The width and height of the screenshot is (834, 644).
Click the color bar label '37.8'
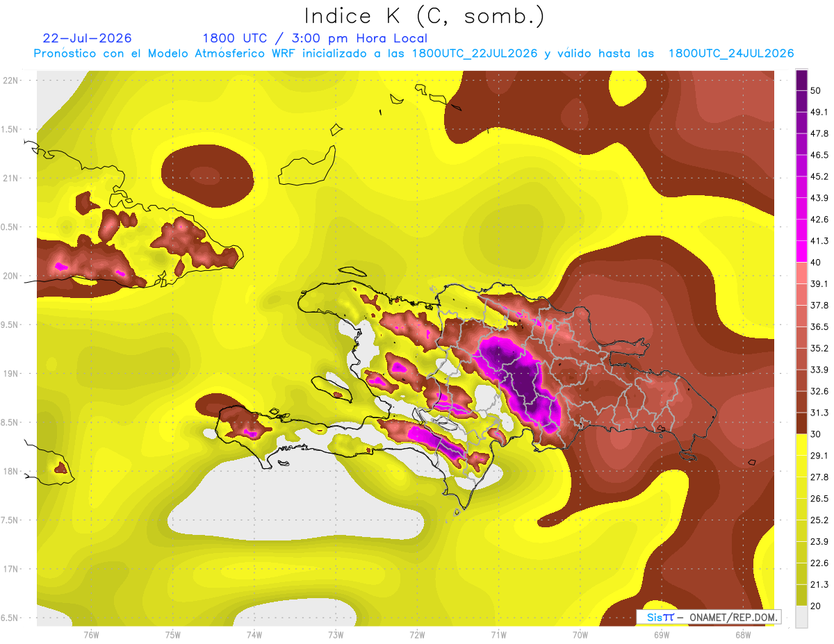click(x=819, y=305)
